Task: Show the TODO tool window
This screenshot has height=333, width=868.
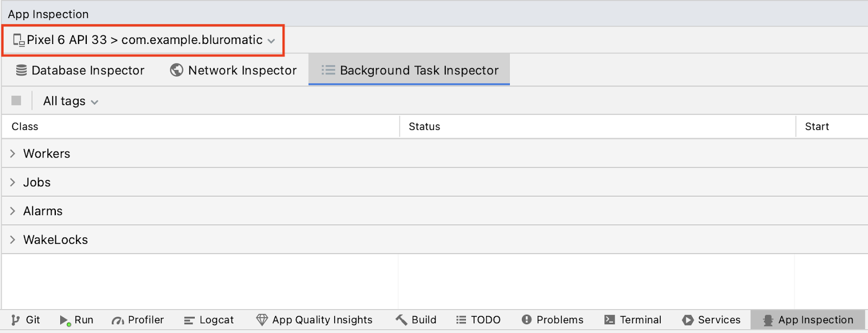Action: click(x=478, y=320)
